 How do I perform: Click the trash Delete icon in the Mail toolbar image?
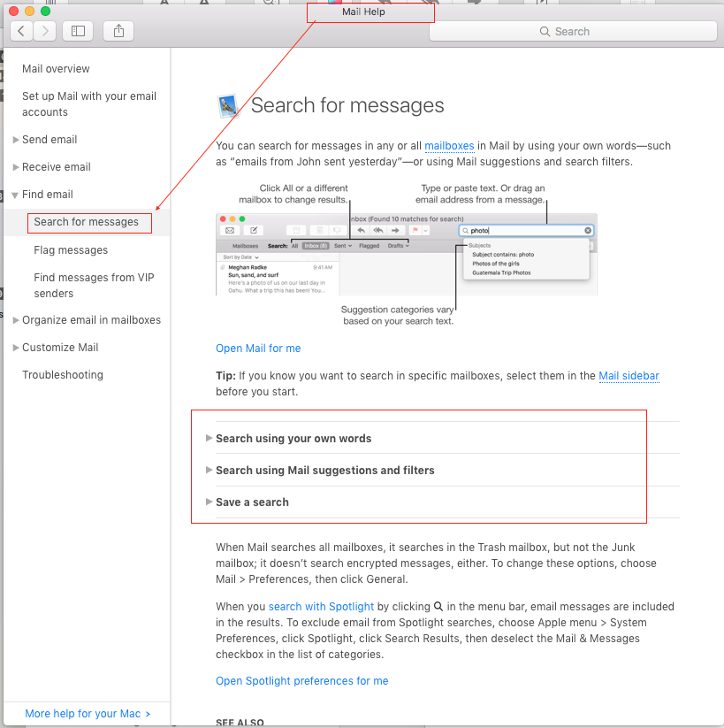coord(320,231)
